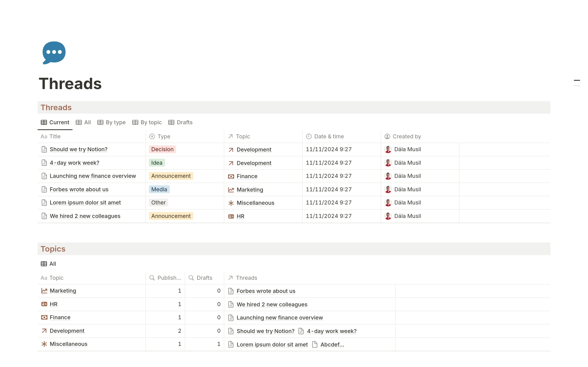Viewport: 588px width, 367px height.
Task: Select the All view under Topics
Action: pyautogui.click(x=48, y=264)
